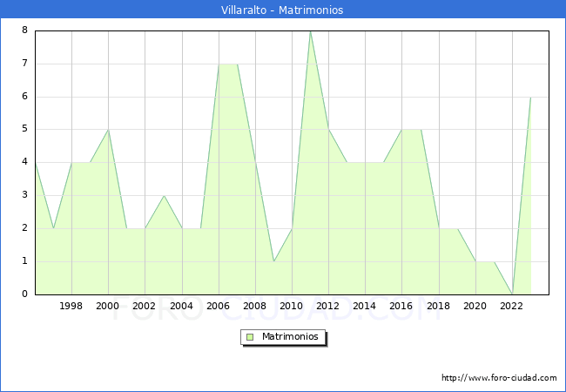Click the 2014 x-axis label

click(365, 306)
